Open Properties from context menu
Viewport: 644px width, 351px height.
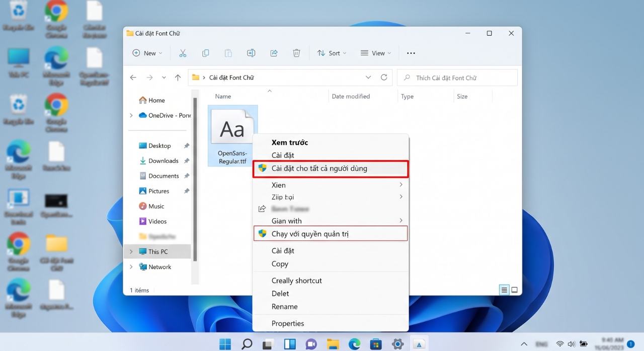click(331, 323)
